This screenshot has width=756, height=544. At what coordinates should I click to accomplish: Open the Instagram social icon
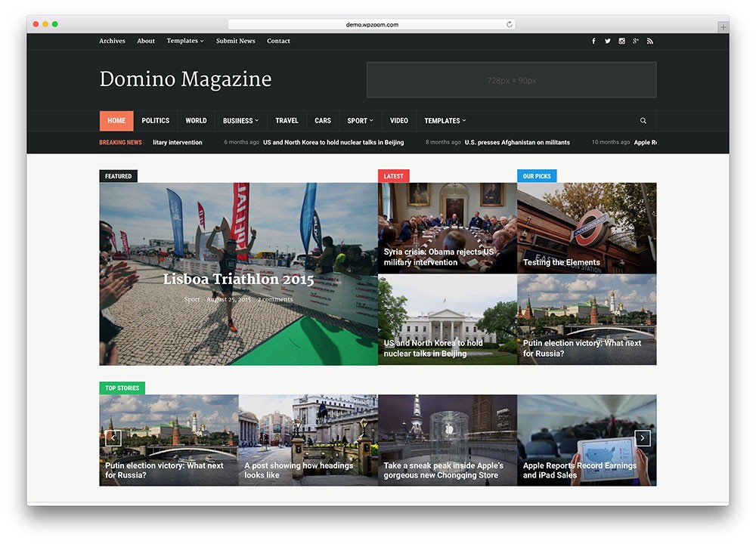[622, 41]
